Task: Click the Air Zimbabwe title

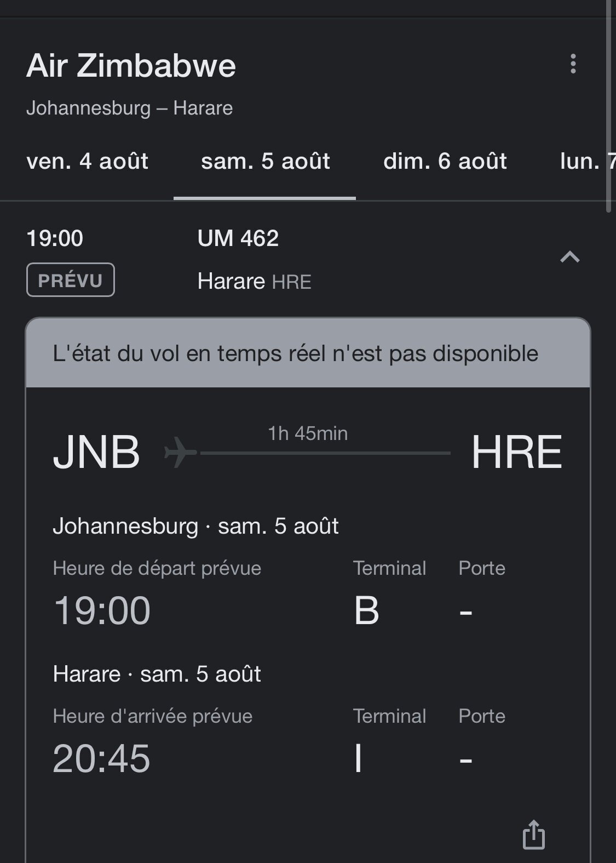Action: 131,66
